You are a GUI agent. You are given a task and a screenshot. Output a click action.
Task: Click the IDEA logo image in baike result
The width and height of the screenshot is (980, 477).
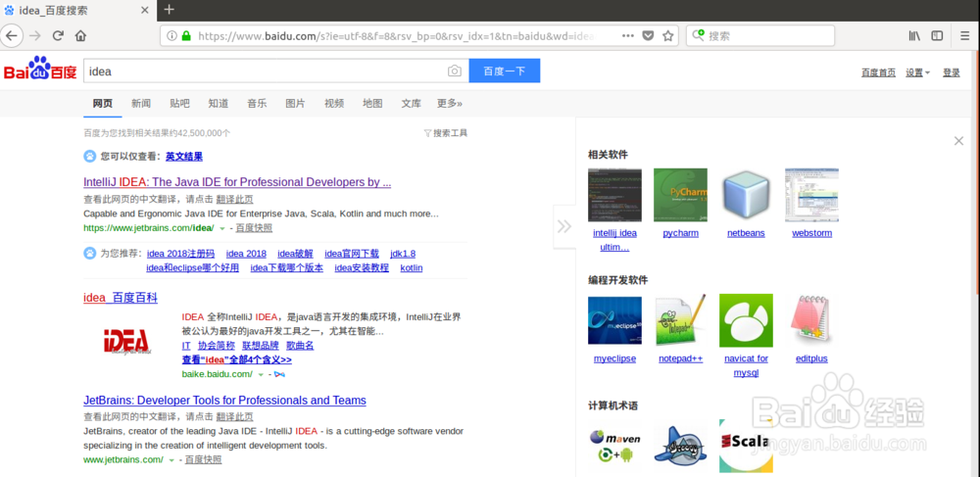[x=126, y=341]
